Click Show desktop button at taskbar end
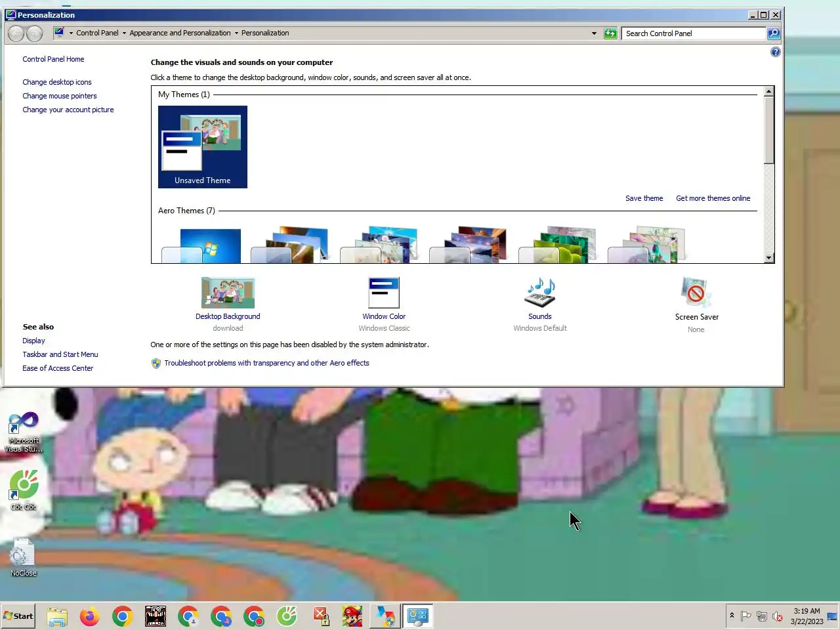 (x=832, y=616)
